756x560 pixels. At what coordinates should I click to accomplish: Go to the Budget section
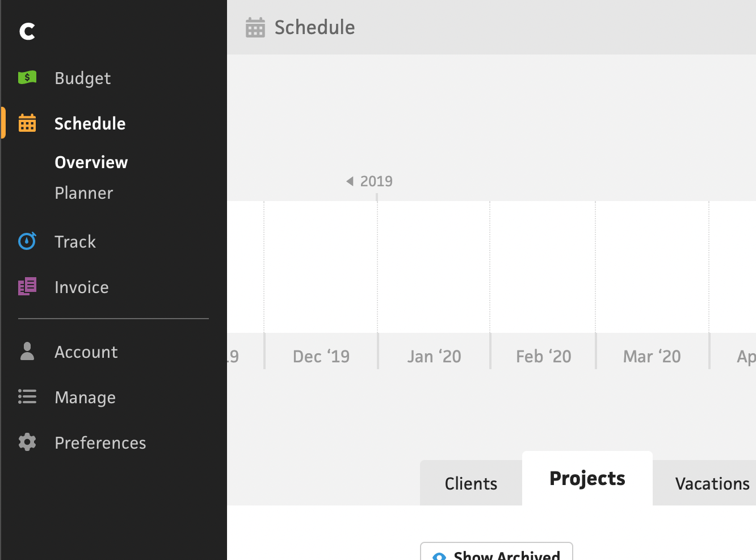pos(83,78)
